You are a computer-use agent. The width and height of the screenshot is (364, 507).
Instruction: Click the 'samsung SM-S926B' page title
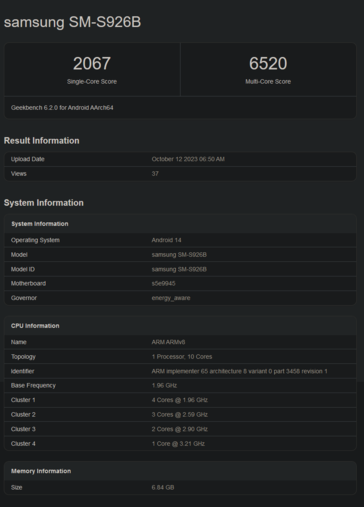tap(72, 22)
